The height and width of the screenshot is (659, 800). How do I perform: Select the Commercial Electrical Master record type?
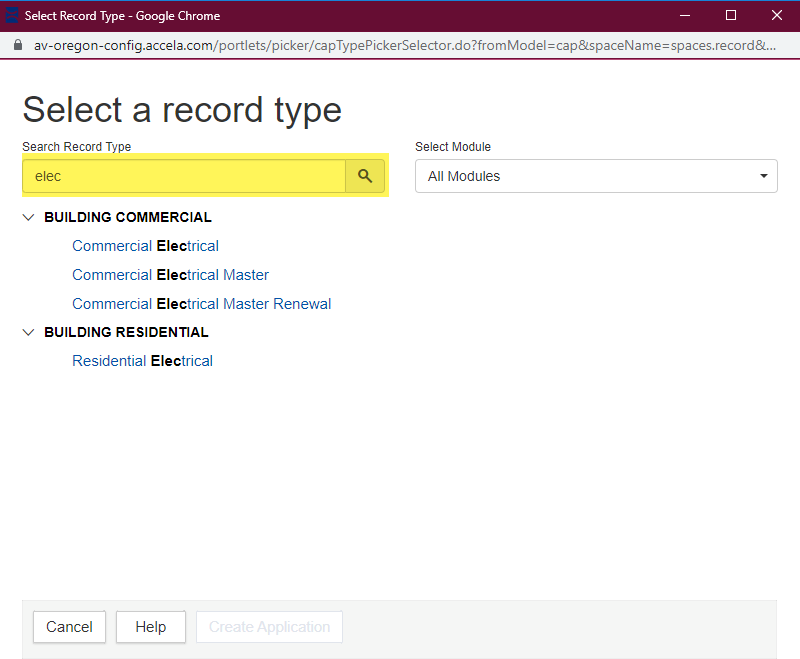tap(170, 275)
